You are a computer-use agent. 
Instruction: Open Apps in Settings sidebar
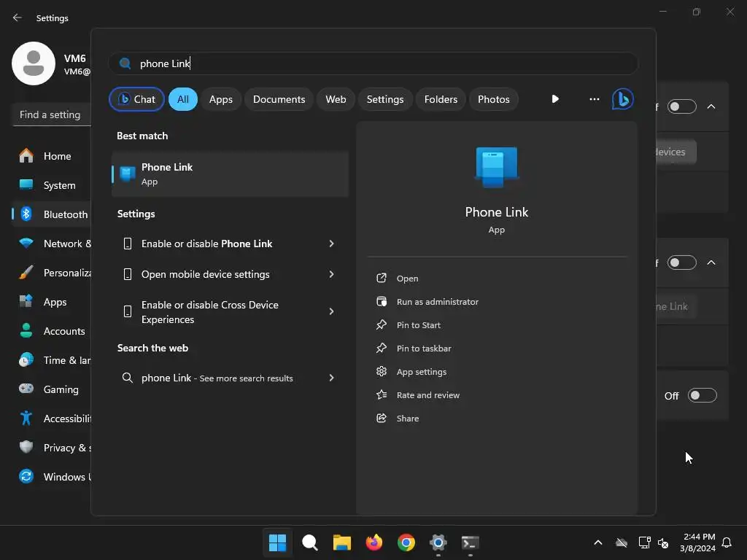[52, 302]
